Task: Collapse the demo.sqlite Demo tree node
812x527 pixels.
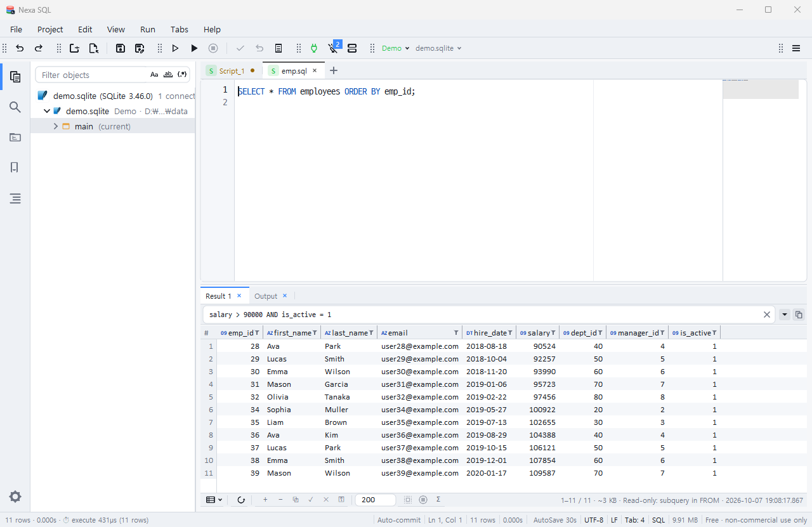Action: coord(47,111)
